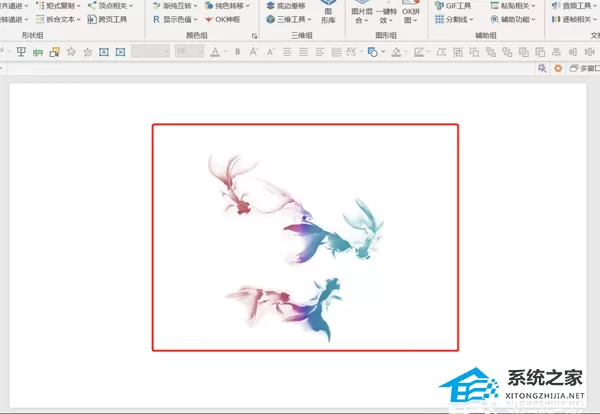Viewport: 600px width, 414px height.
Task: Click the ungroup objects icon
Action: [x=474, y=52]
